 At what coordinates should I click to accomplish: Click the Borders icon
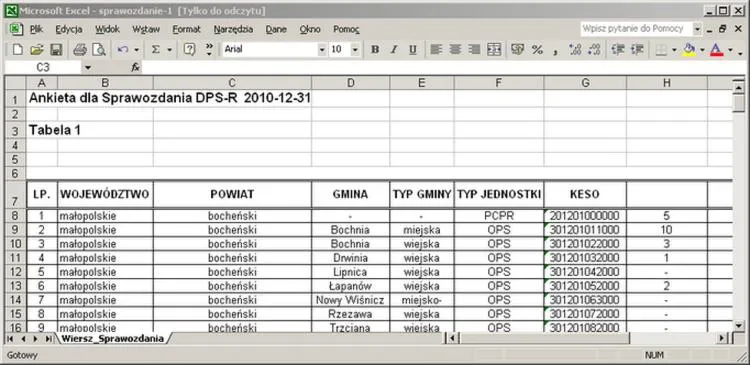(x=661, y=49)
